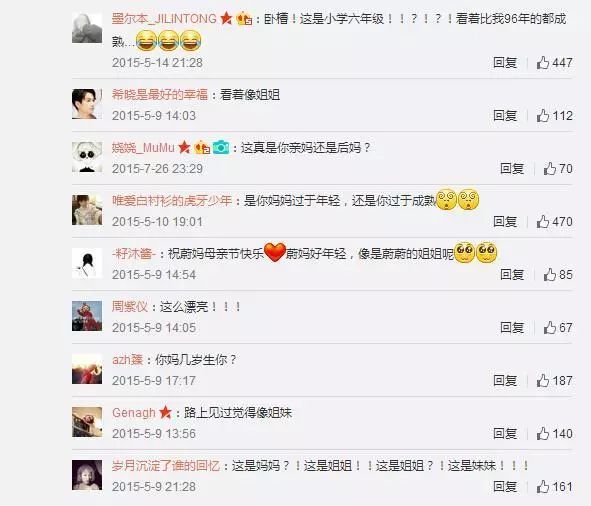
Task: Like 周紫仪's comment with 67 likes
Action: [x=550, y=327]
